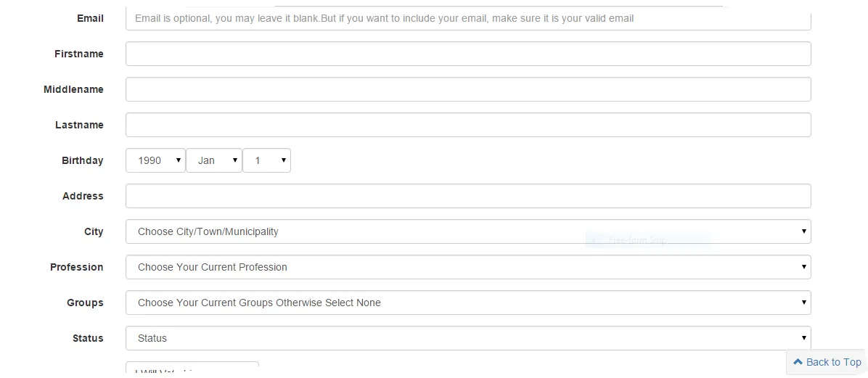
Task: Open the Current Profession dropdown
Action: point(467,267)
